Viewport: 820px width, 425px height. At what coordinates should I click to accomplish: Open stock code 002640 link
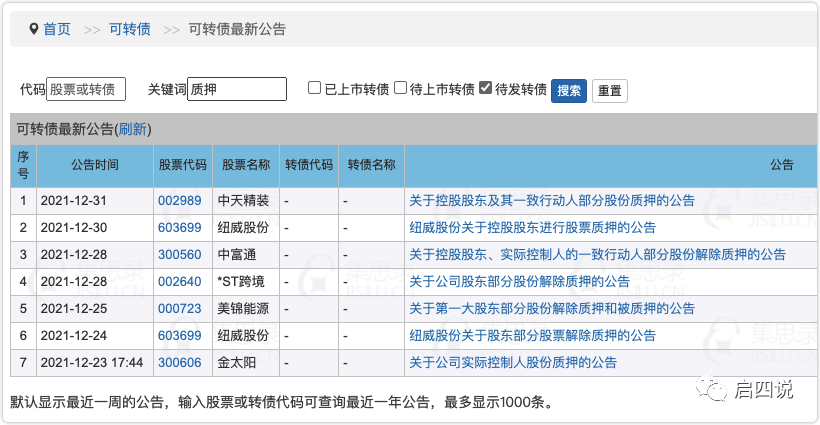[x=179, y=282]
